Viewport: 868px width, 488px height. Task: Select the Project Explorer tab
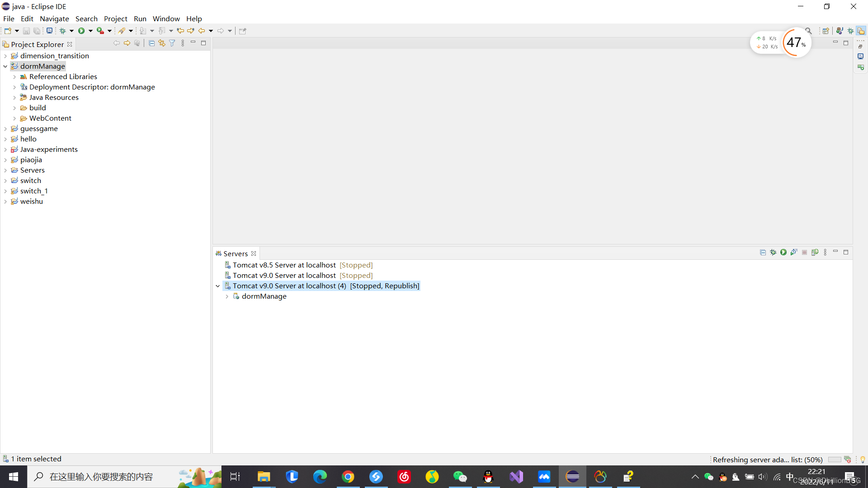coord(38,43)
